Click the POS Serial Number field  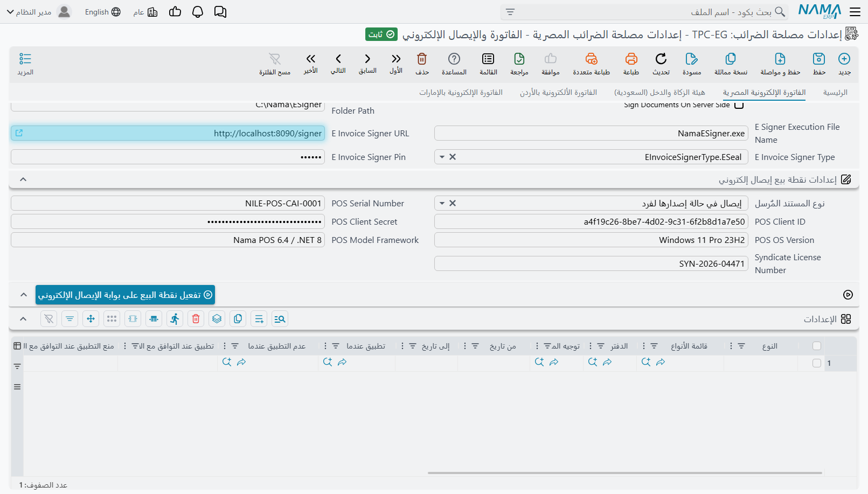pos(168,203)
